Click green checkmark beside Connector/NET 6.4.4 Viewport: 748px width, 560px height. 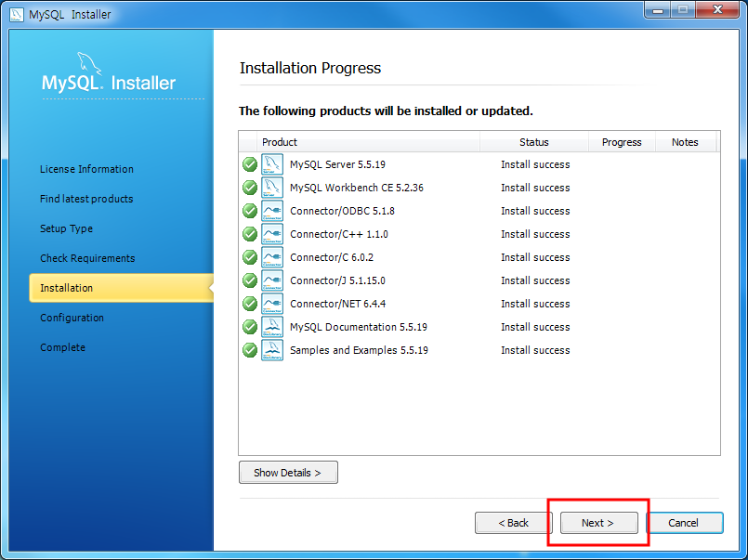pyautogui.click(x=250, y=304)
